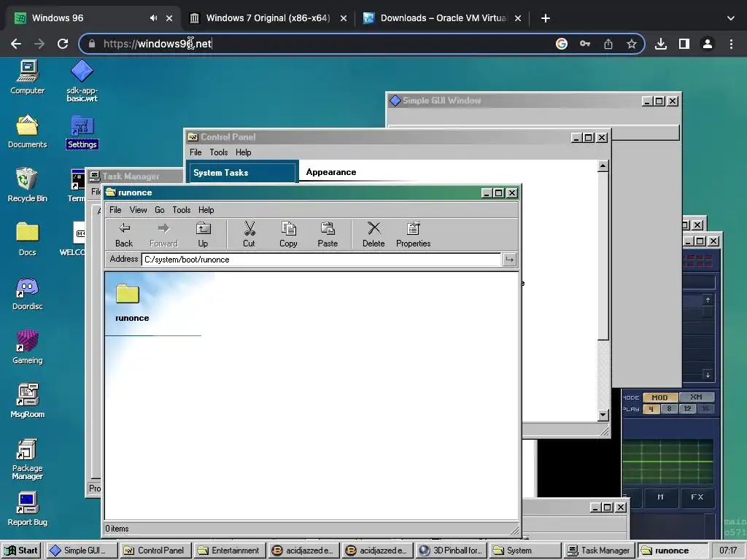The image size is (747, 560).
Task: Click the Go arrow beside address bar
Action: (509, 260)
